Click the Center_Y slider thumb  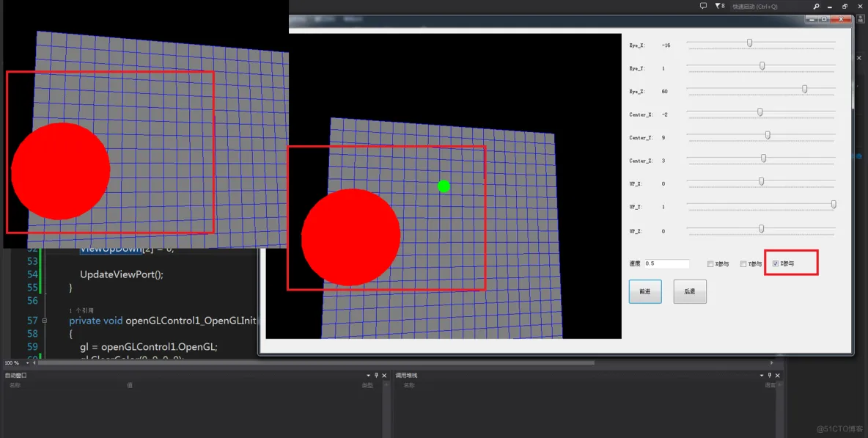tap(768, 135)
